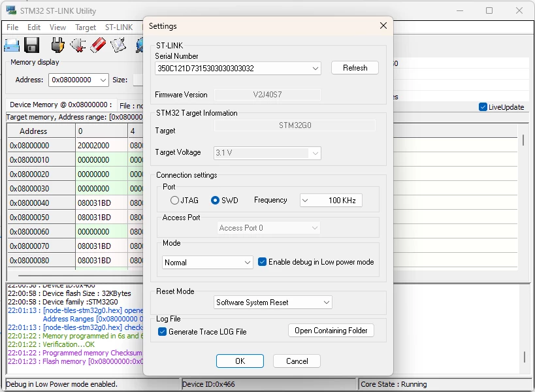
Task: Click the log panel vertical scrollbar
Action: tap(525, 357)
